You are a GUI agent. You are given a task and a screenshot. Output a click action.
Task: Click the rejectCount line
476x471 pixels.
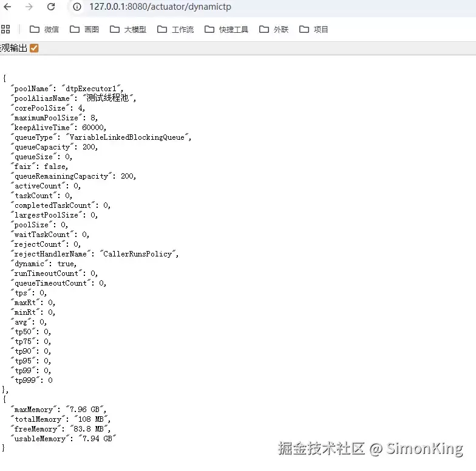pos(46,244)
